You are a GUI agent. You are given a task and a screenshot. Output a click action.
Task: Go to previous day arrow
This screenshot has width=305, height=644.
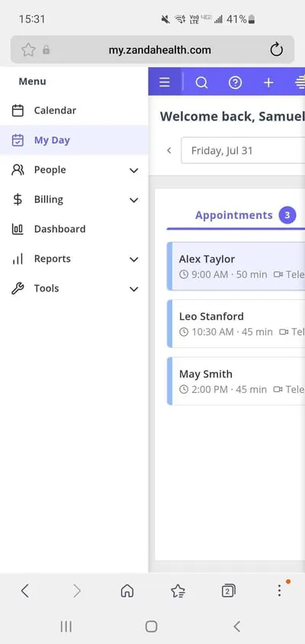tap(169, 150)
